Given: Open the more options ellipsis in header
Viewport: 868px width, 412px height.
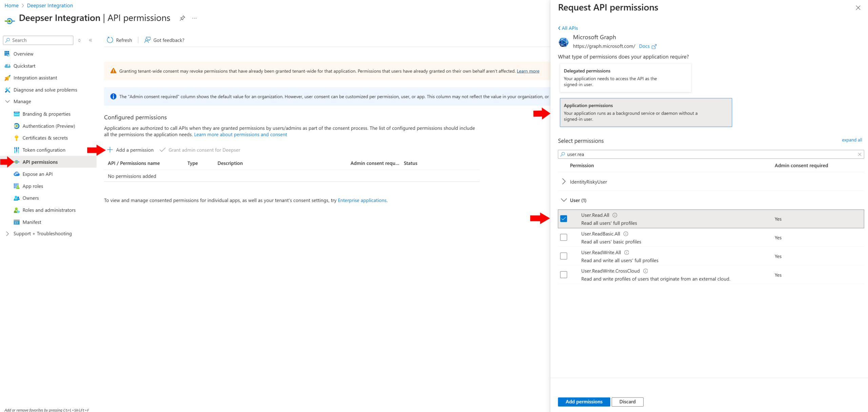Looking at the screenshot, I should 194,18.
